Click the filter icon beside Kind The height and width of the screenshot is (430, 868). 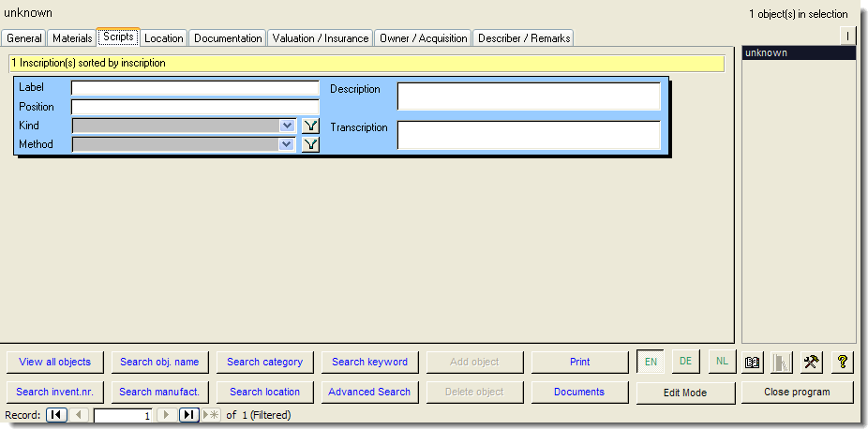310,126
